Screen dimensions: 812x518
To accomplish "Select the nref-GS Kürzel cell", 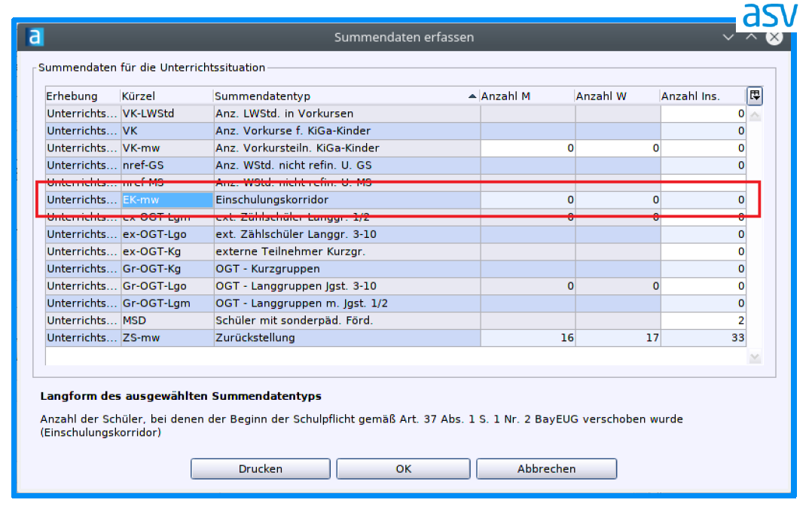I will coord(166,166).
